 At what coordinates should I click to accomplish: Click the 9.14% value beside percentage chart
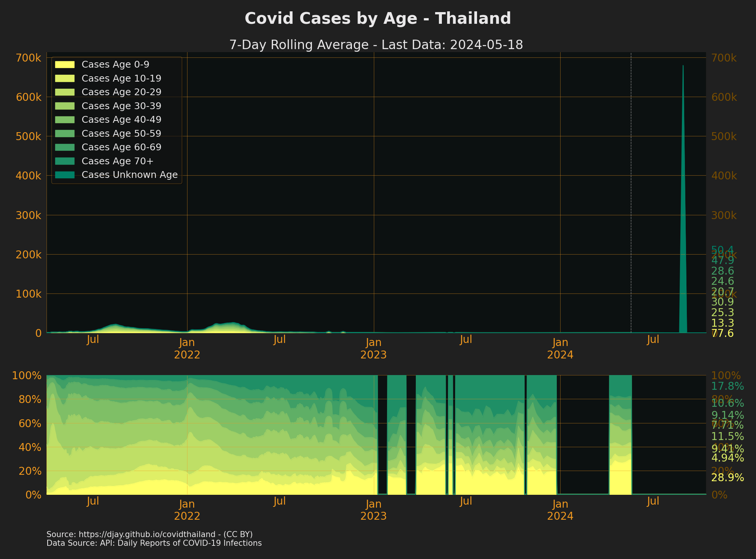click(x=728, y=415)
